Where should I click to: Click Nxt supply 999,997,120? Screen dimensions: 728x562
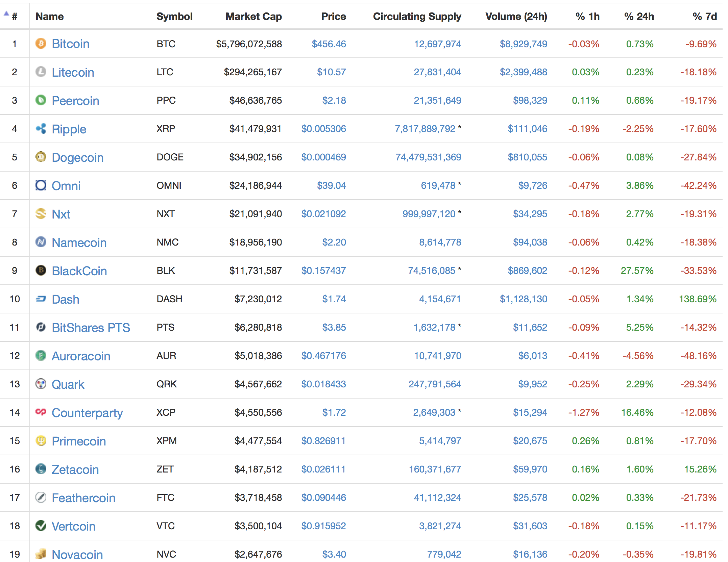429,214
